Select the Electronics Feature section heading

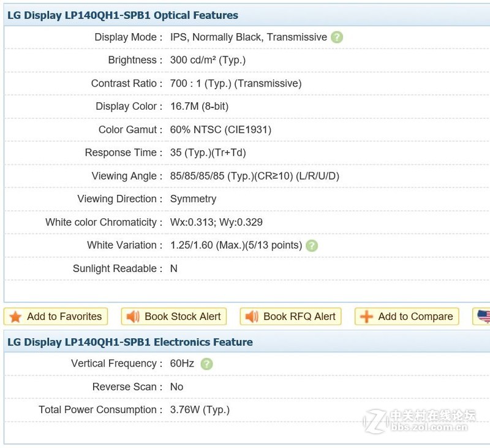coord(130,342)
